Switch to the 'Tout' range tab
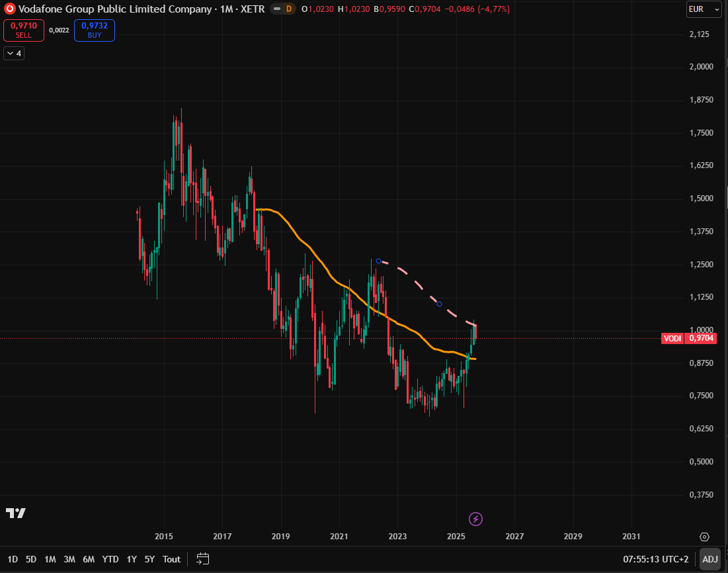Viewport: 728px width, 573px height. [171, 559]
